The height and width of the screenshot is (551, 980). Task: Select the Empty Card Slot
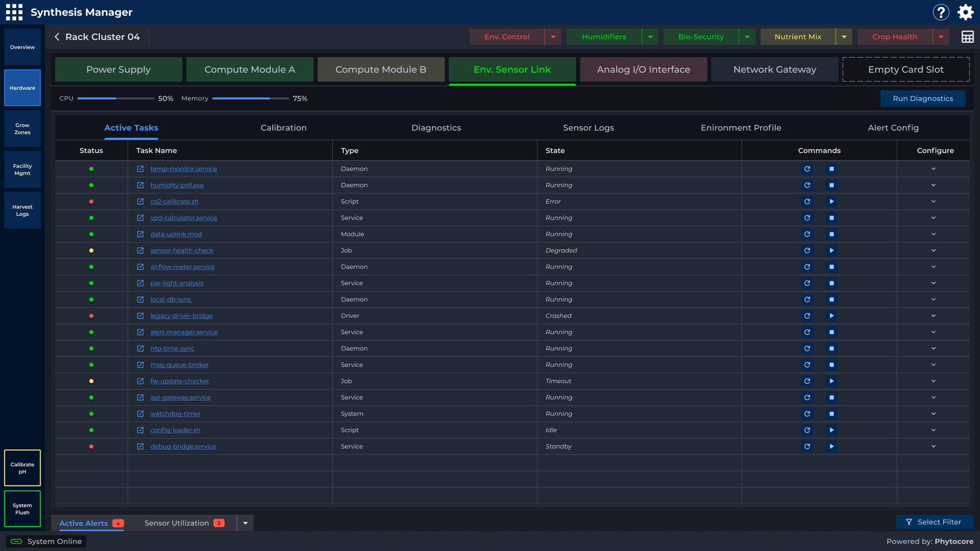(x=906, y=69)
